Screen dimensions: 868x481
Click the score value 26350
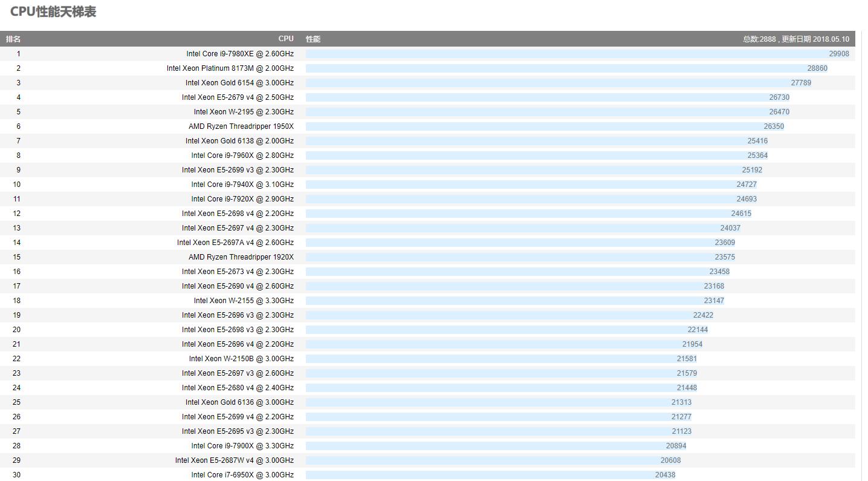click(x=774, y=126)
